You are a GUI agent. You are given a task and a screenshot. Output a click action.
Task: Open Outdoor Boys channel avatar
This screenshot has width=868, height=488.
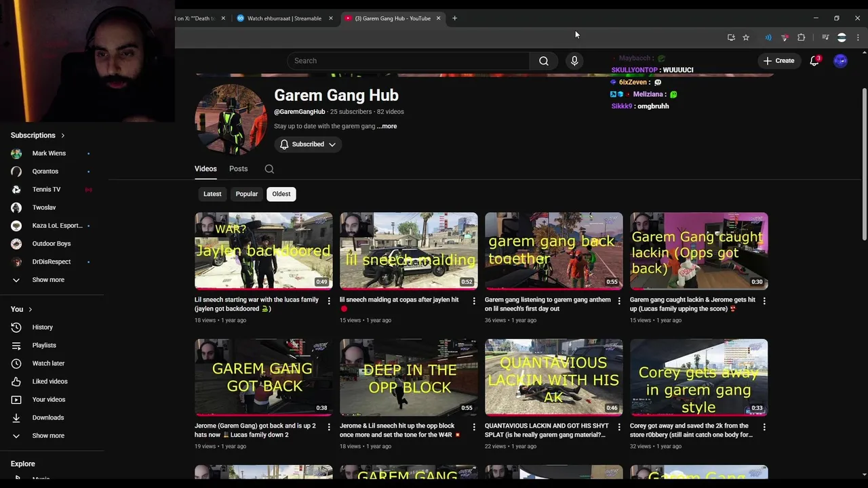pyautogui.click(x=16, y=243)
